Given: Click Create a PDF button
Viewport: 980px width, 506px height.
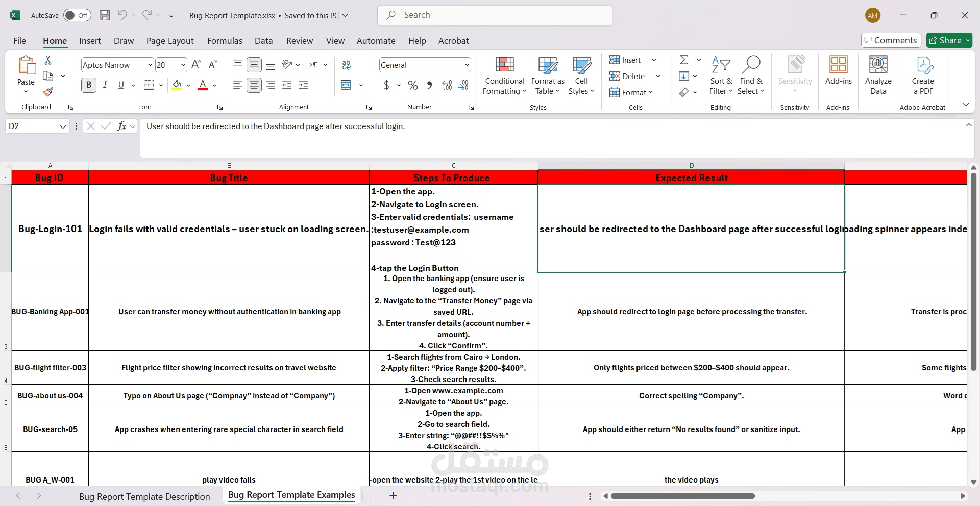Looking at the screenshot, I should click(x=923, y=75).
